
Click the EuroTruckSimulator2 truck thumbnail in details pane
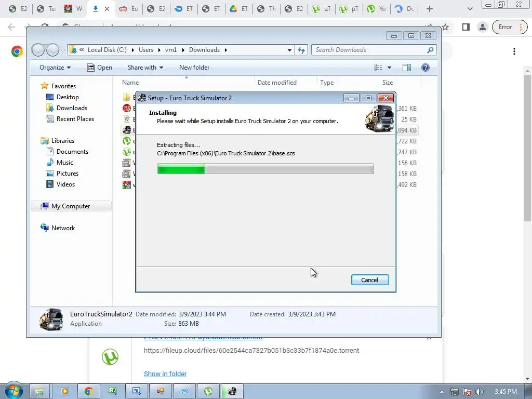coord(51,319)
